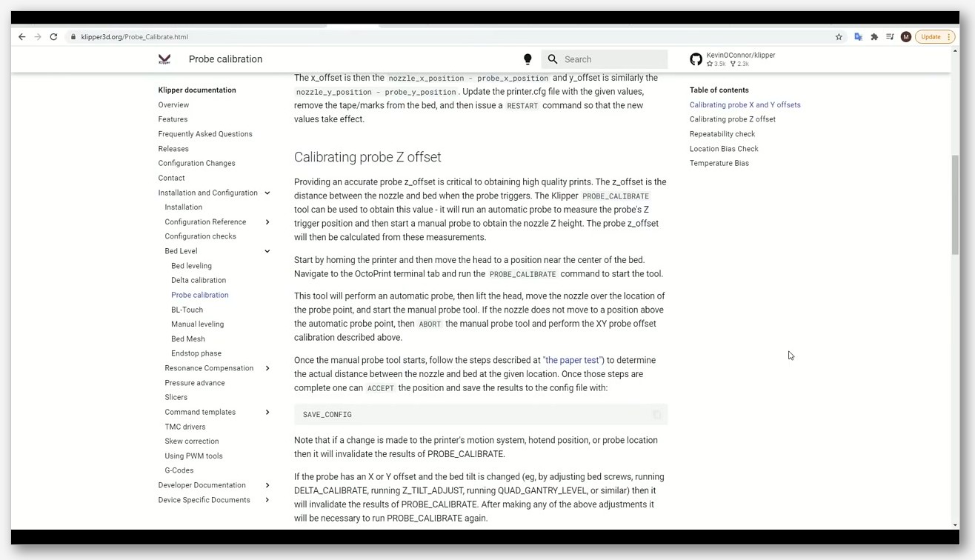The height and width of the screenshot is (560, 975).
Task: Open the translate icon in address bar
Action: (x=858, y=36)
